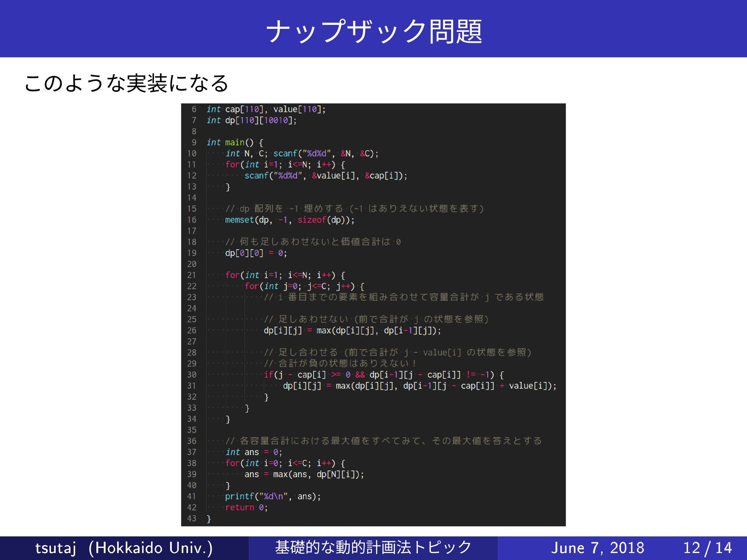Click the scanf reading value[i] and cap[i]
Viewport: 747px width, 560px height.
325,176
